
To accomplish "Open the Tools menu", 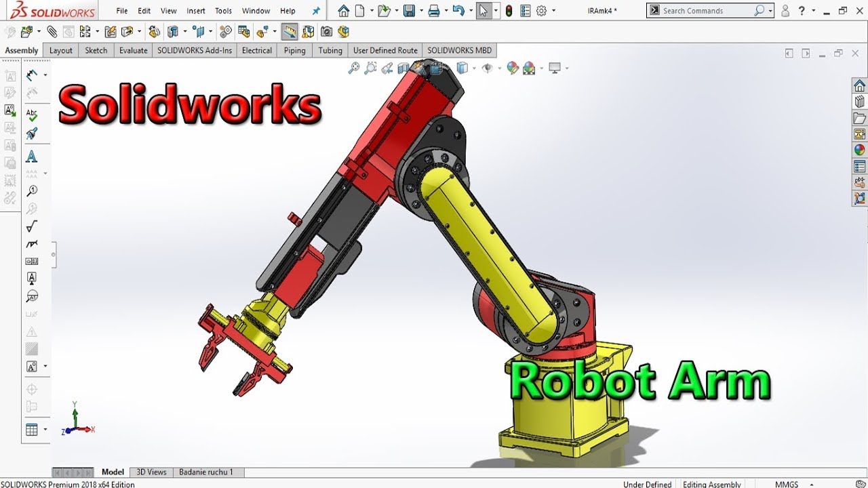I will tap(224, 11).
